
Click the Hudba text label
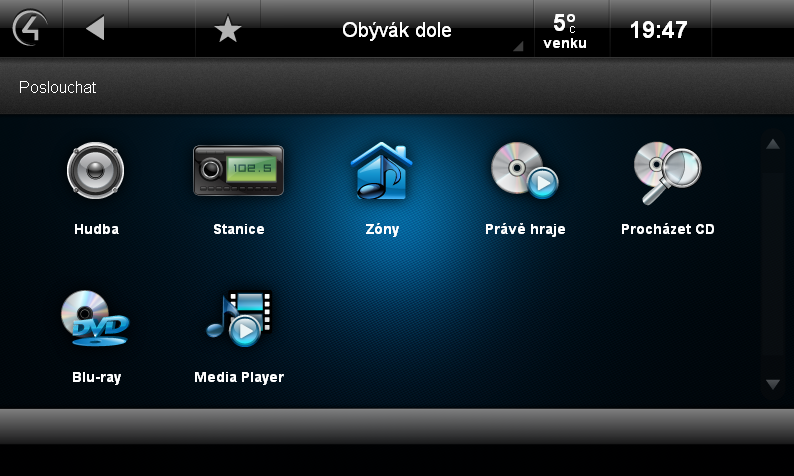click(x=96, y=229)
